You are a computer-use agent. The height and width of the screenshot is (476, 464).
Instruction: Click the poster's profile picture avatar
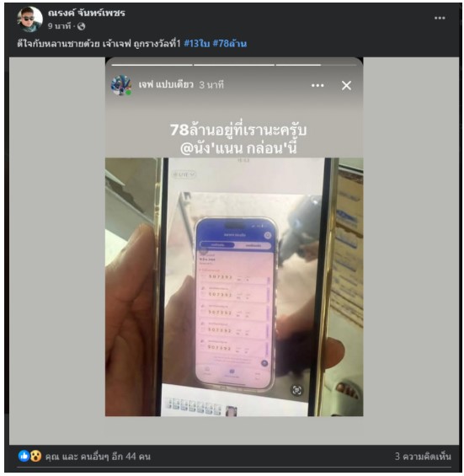(x=30, y=19)
